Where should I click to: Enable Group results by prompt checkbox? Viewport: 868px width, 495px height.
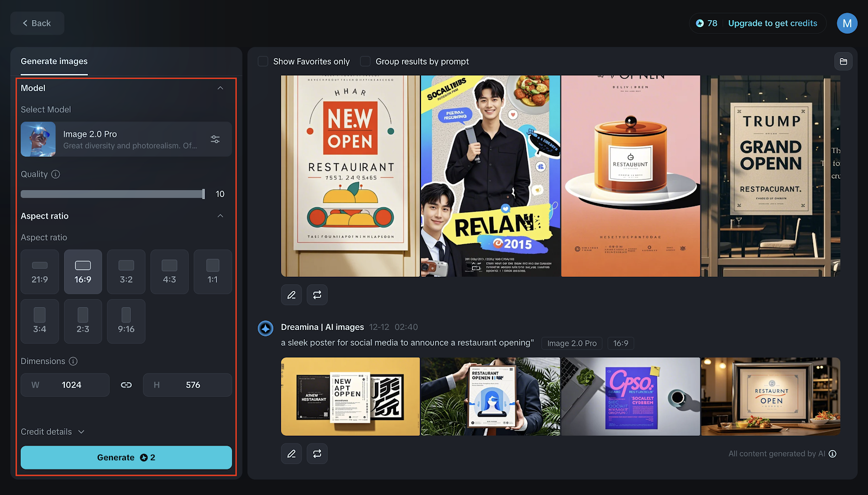tap(366, 61)
